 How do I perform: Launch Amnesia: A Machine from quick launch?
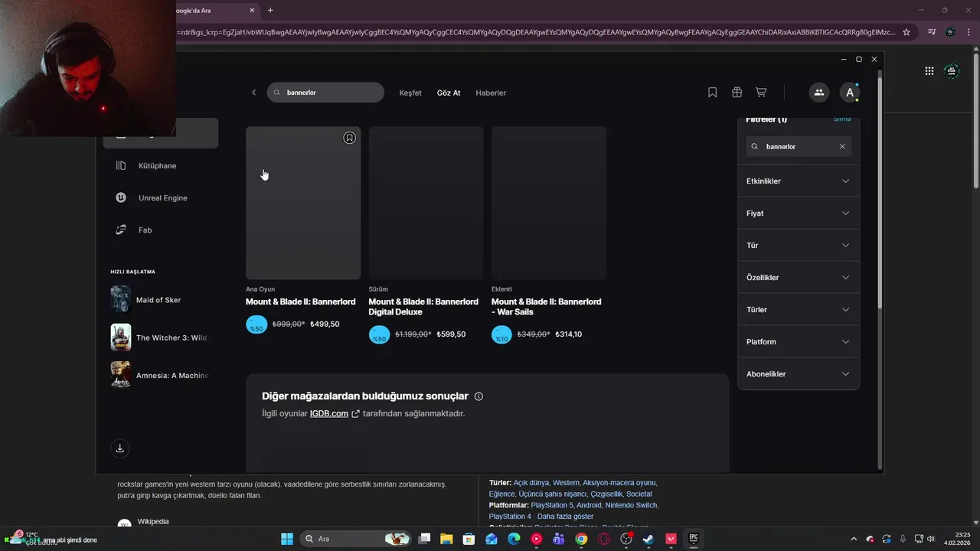159,375
